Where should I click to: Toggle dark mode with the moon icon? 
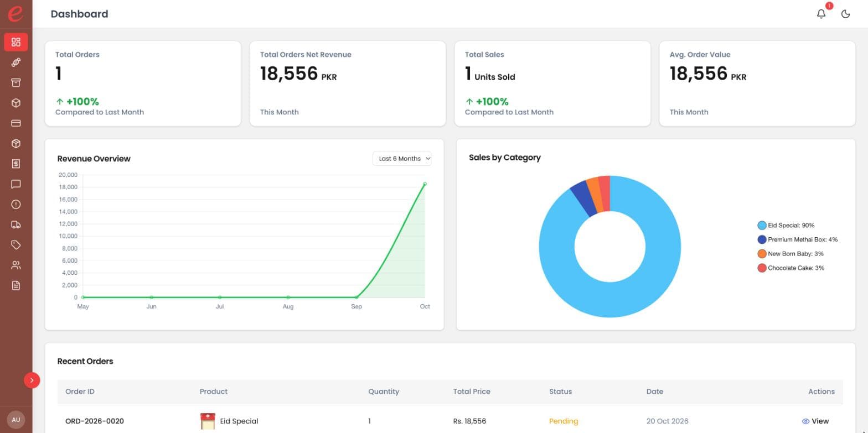pyautogui.click(x=846, y=14)
